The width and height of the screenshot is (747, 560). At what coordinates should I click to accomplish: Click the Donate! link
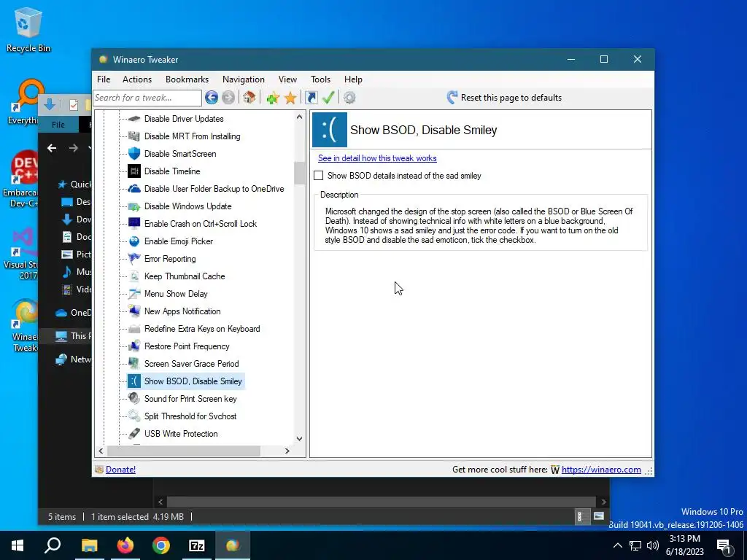coord(120,470)
